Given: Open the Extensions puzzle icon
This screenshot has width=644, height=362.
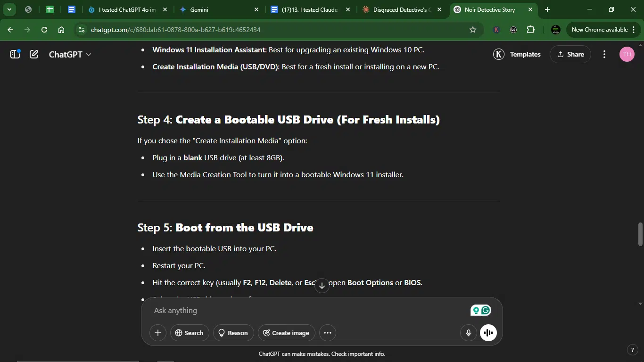Looking at the screenshot, I should click(x=531, y=30).
